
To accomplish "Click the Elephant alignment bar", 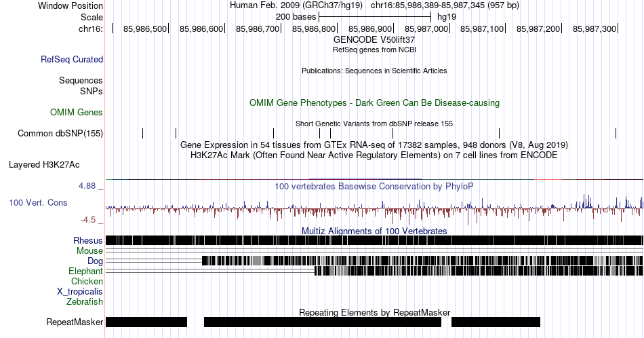I will tap(479, 271).
